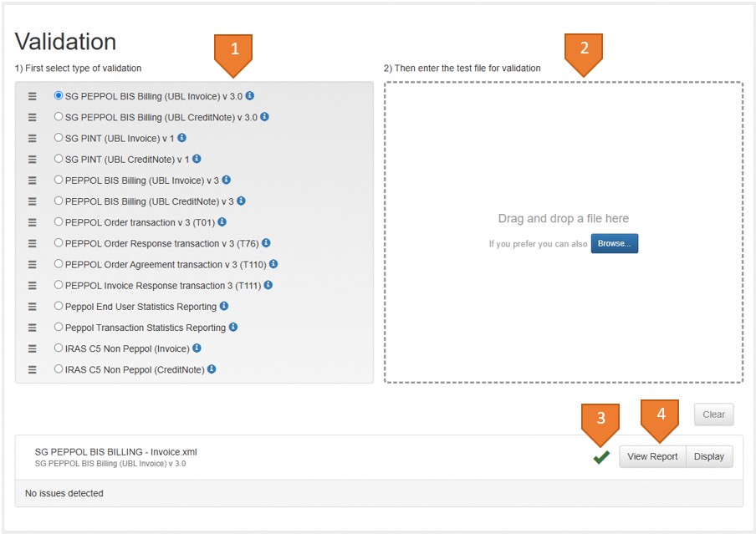
Task: Click info icon for Peppol End User Statistics Reporting
Action: (223, 307)
